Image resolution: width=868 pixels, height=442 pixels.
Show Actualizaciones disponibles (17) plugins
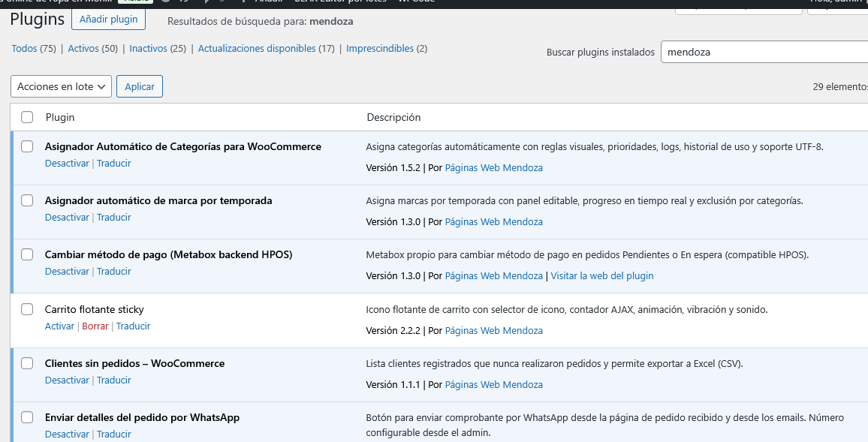point(267,48)
